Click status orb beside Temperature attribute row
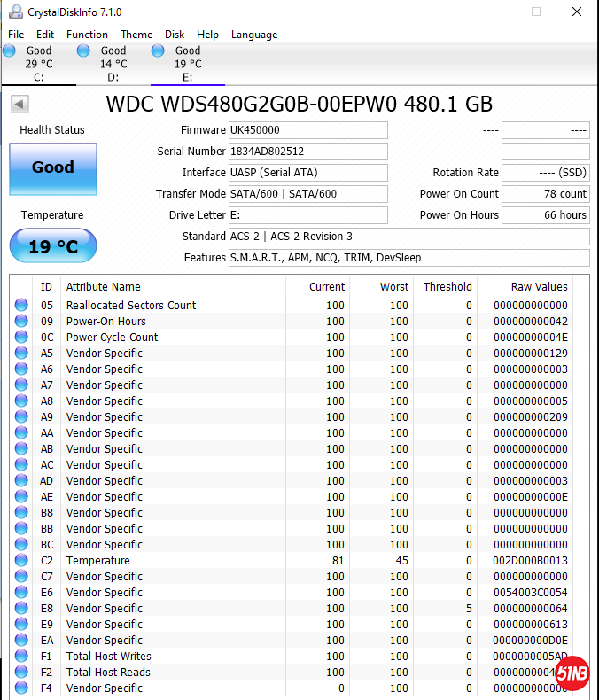 (x=21, y=561)
